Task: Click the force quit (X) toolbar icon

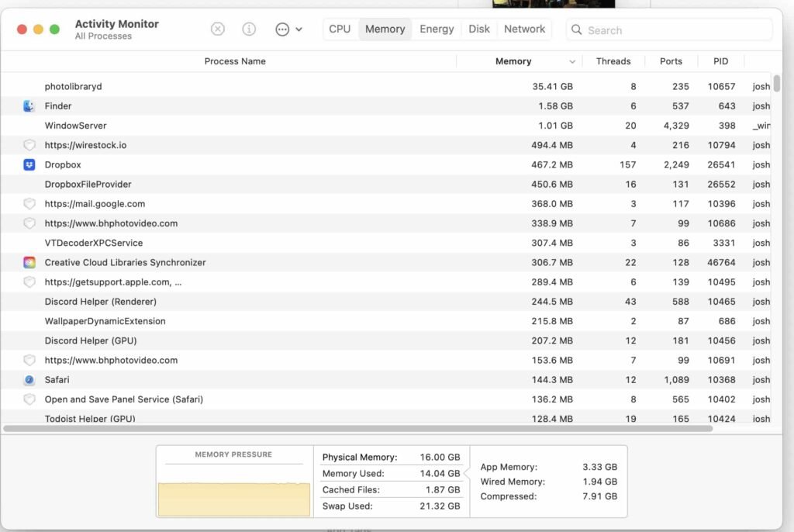Action: click(217, 29)
